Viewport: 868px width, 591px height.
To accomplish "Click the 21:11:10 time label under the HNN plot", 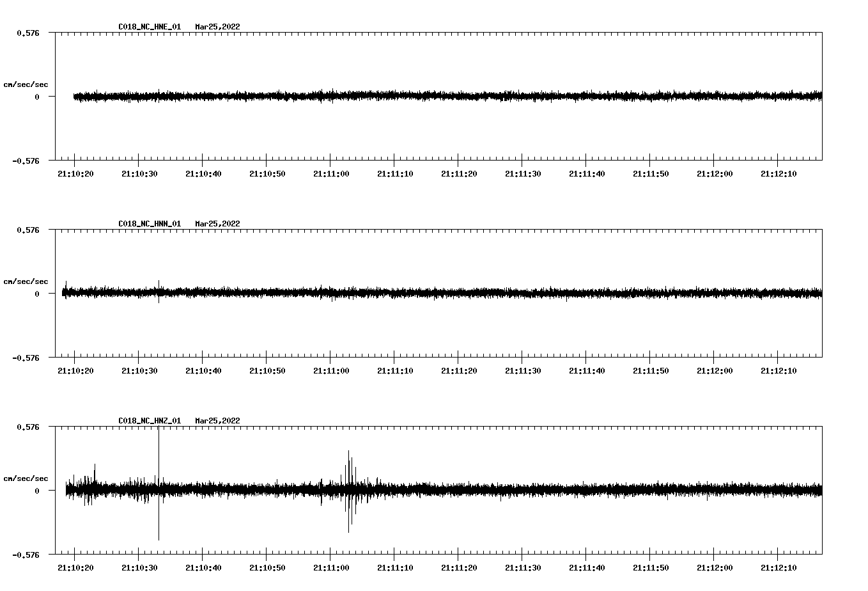I will click(395, 370).
